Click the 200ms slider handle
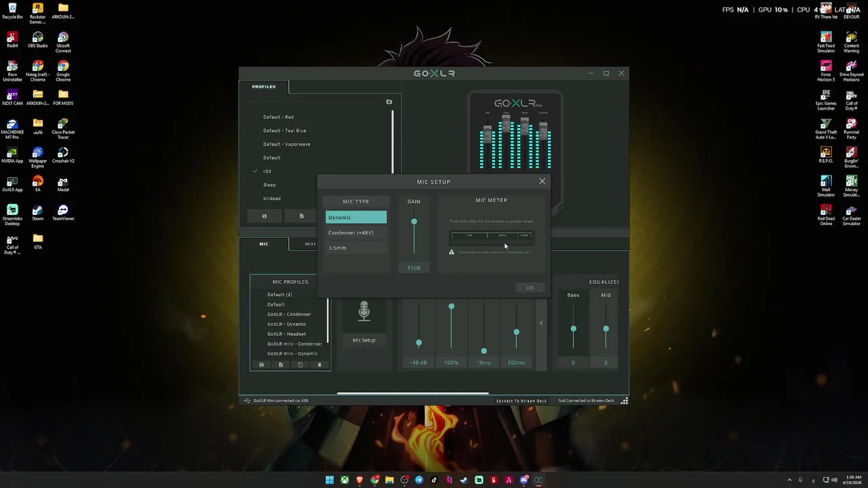This screenshot has width=868, height=488. pyautogui.click(x=516, y=332)
